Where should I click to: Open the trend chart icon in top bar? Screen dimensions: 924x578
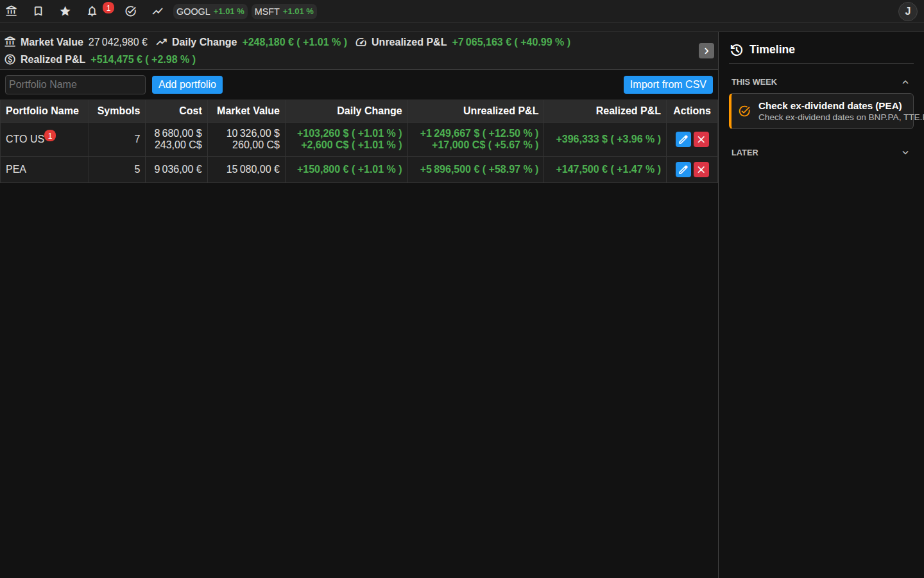point(158,12)
